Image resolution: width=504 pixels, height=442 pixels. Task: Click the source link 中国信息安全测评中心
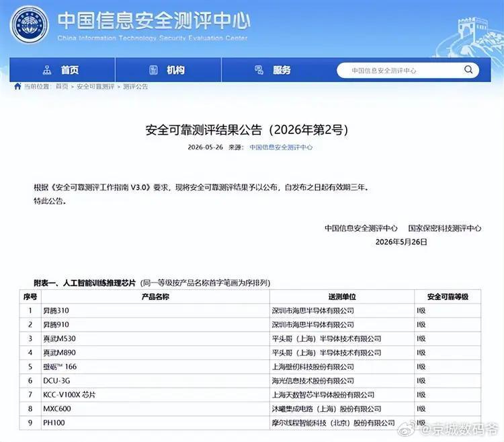281,147
